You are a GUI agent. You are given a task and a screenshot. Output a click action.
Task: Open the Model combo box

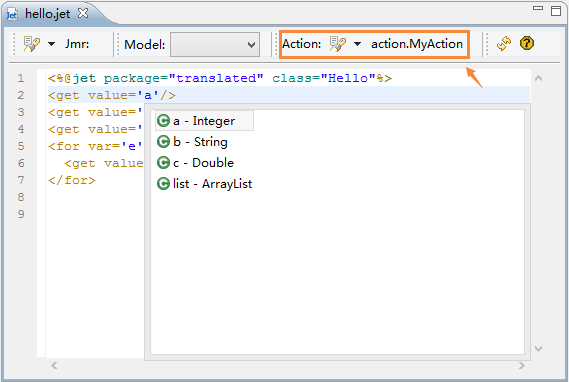pyautogui.click(x=215, y=45)
